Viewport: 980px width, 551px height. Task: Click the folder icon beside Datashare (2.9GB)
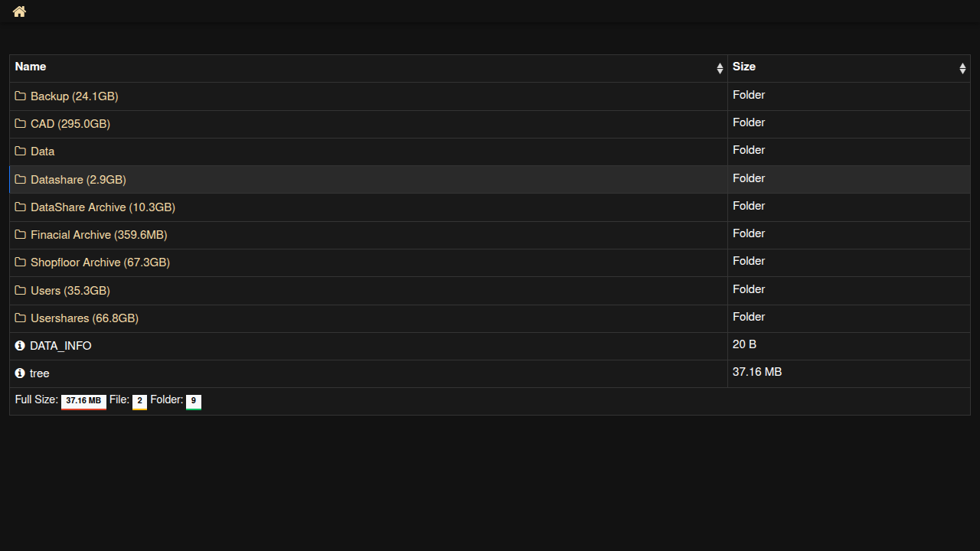(x=21, y=180)
